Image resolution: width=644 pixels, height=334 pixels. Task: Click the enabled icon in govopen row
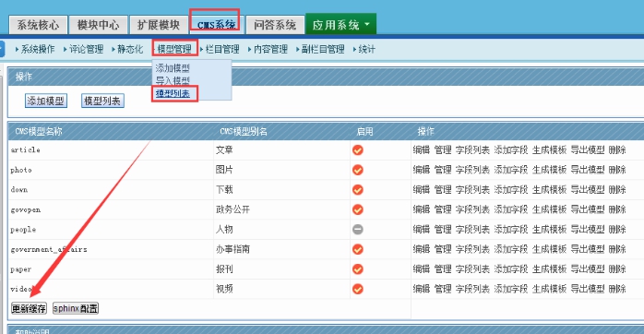tap(358, 209)
